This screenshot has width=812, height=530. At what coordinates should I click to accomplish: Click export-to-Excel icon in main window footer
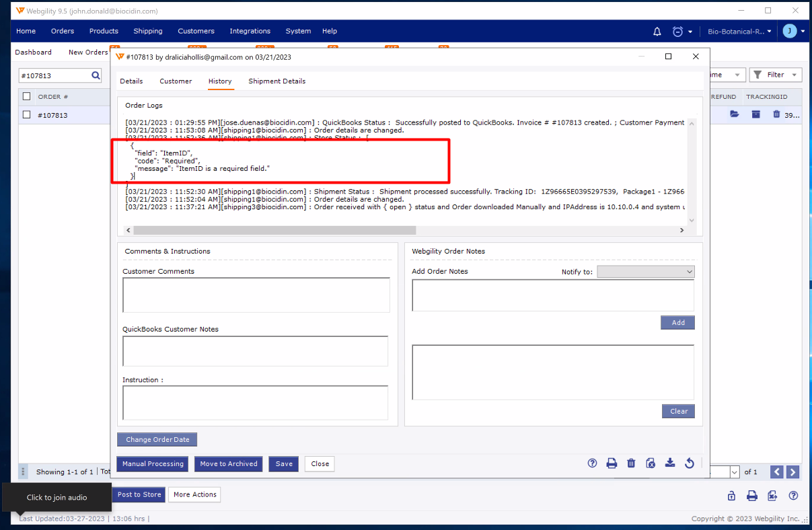tap(773, 496)
